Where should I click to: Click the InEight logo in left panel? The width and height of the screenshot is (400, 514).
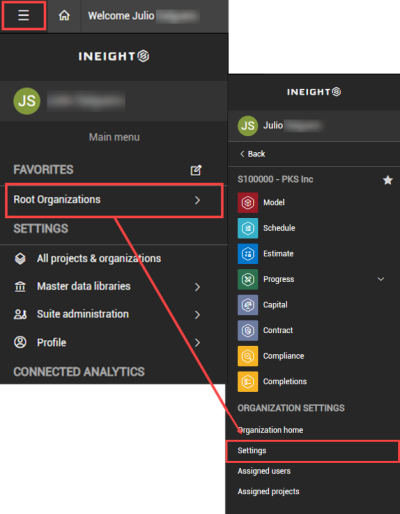pyautogui.click(x=114, y=56)
